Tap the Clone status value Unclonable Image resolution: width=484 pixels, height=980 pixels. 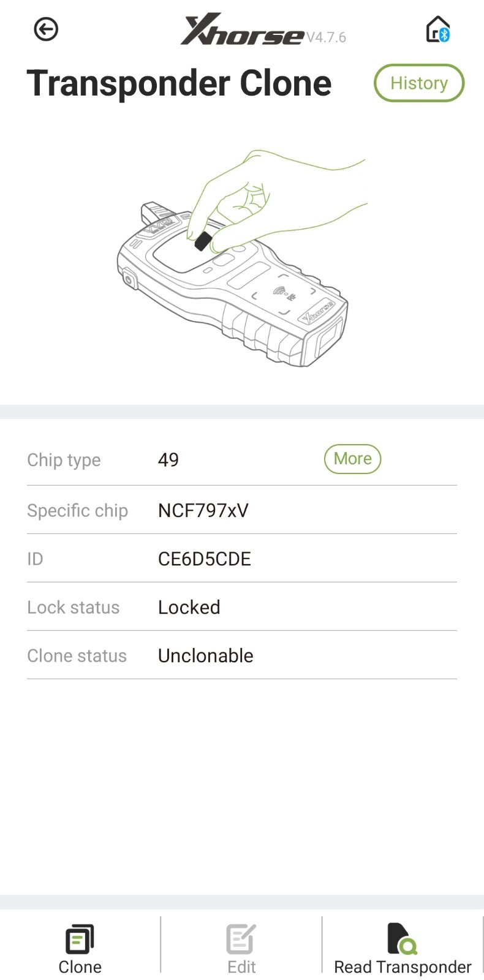205,655
